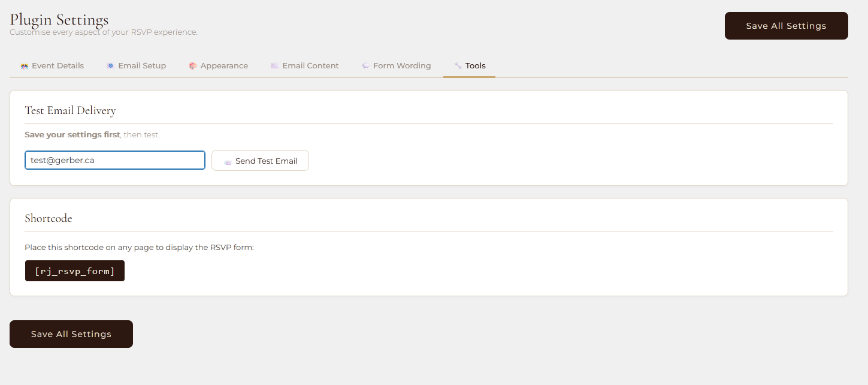Click the Shortcode section heading

[49, 218]
